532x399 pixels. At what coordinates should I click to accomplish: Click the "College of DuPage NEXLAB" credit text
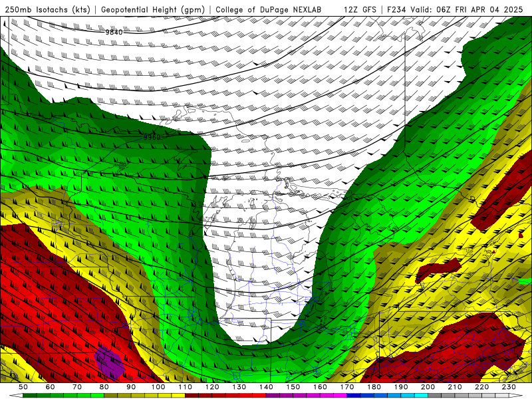(268, 9)
